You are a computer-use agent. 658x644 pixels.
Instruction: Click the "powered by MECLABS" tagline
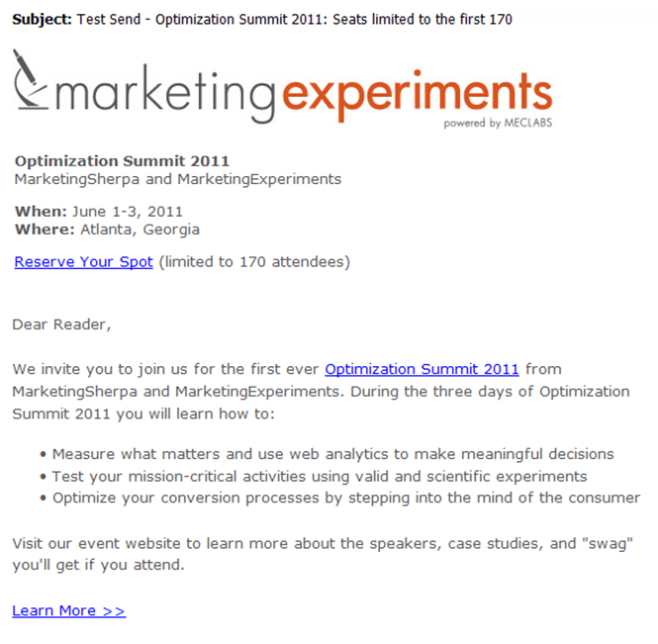click(498, 124)
